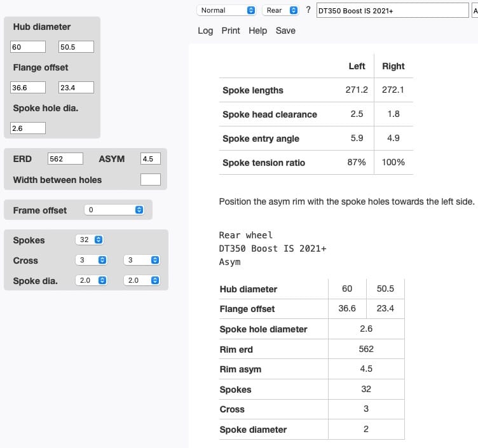The width and height of the screenshot is (478, 448).
Task: Select the right flange offset field (23.4)
Action: tap(76, 88)
